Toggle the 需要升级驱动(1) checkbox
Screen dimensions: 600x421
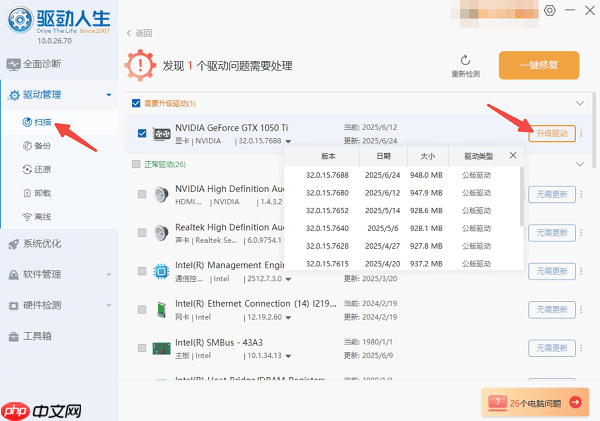pos(136,103)
